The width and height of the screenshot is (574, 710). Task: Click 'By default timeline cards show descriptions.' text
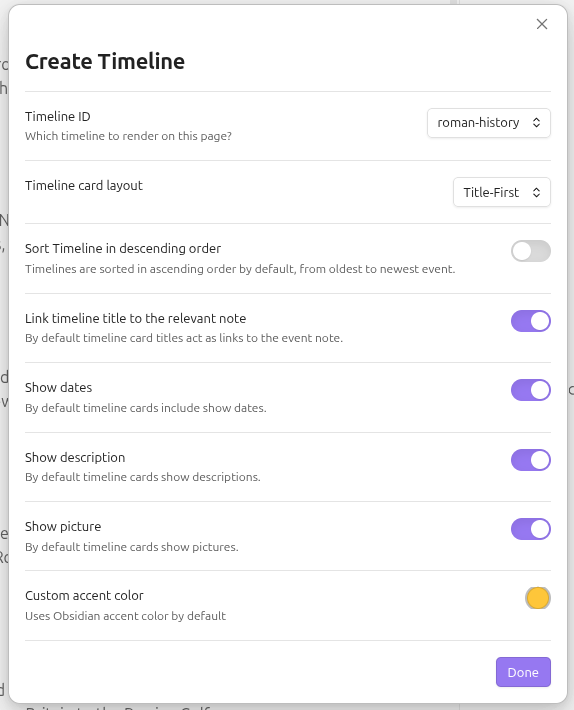click(x=143, y=477)
